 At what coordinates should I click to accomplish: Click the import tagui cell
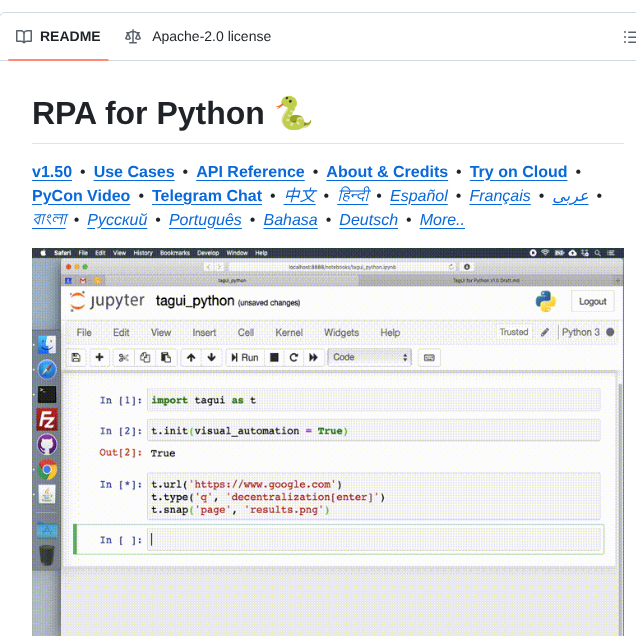(x=374, y=400)
